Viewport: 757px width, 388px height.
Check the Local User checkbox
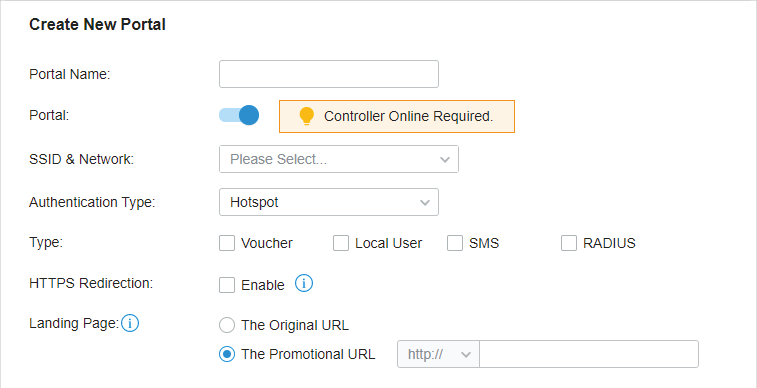tap(341, 243)
